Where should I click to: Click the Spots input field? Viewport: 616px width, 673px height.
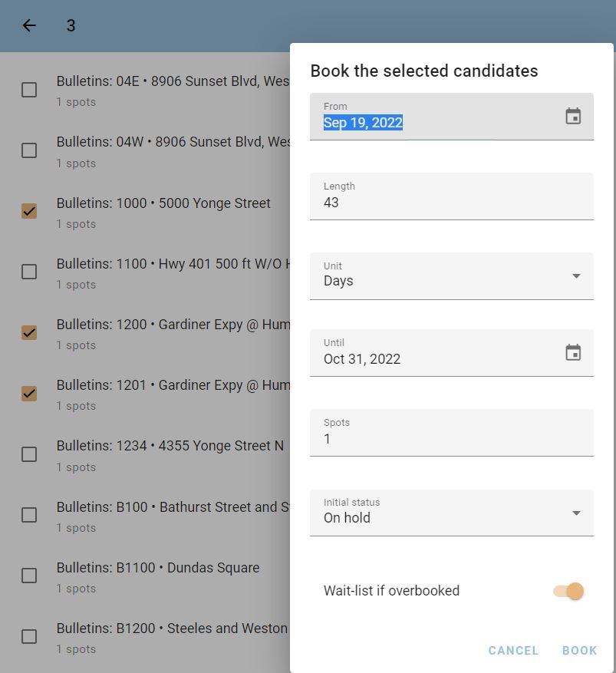pyautogui.click(x=452, y=433)
